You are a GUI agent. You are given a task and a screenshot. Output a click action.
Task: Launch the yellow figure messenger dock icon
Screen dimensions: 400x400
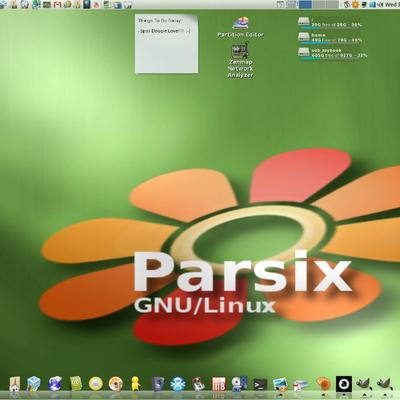click(x=136, y=384)
